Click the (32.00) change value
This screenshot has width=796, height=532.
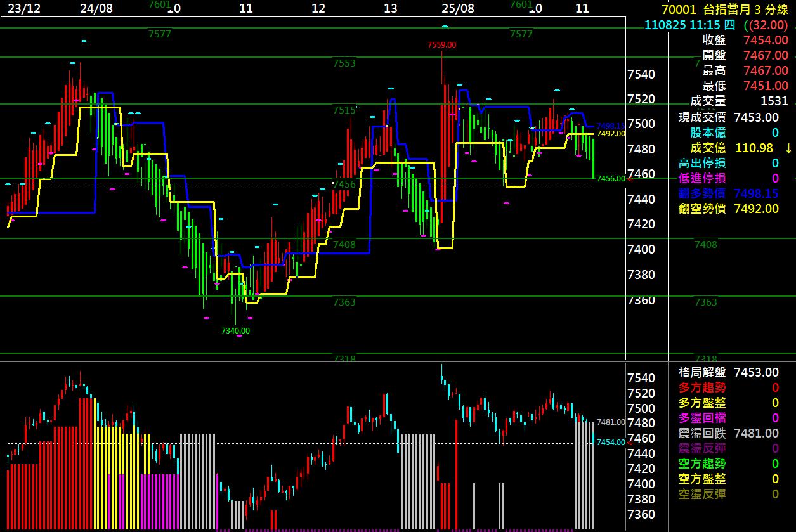pos(767,25)
